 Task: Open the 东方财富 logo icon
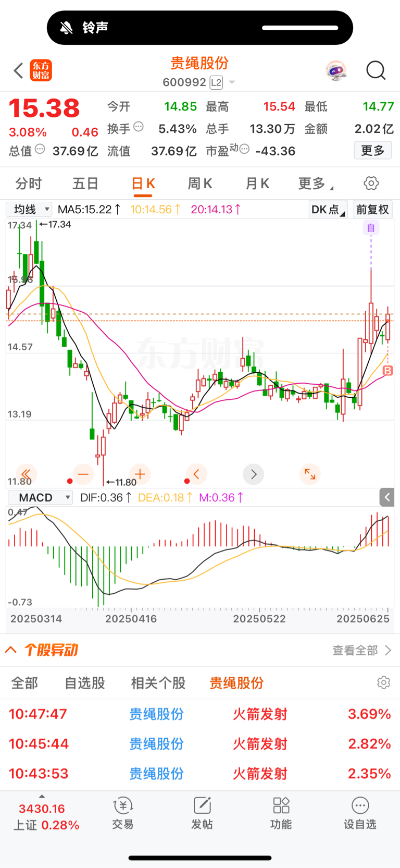(x=41, y=70)
